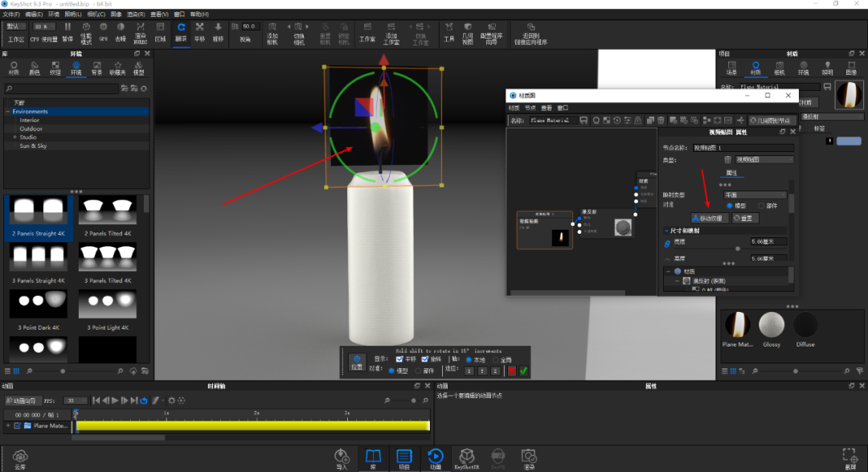Open the Node (节点) menu in material graph
This screenshot has width=868, height=472.
pyautogui.click(x=530, y=108)
